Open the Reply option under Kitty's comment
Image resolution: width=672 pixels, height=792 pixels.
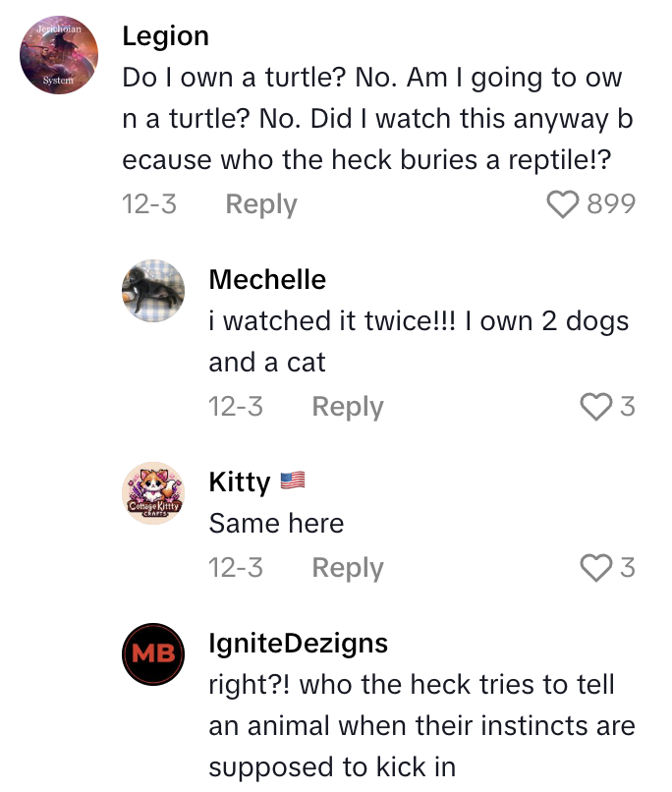tap(346, 568)
